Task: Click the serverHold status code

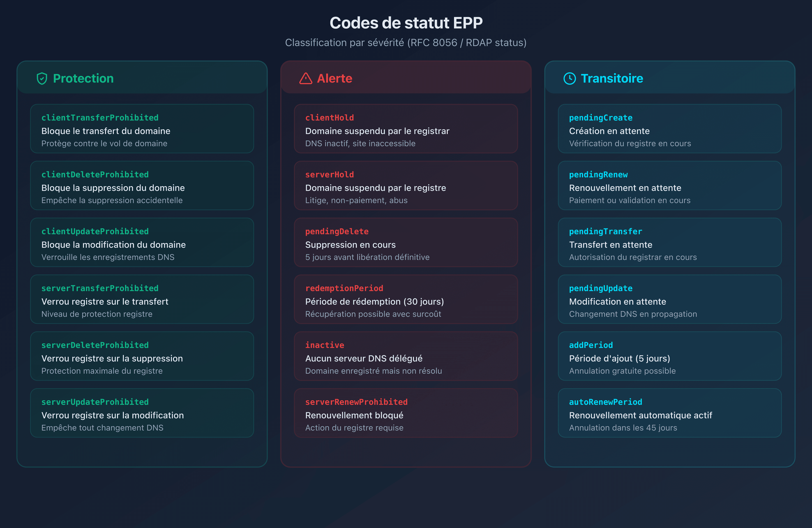Action: coord(330,175)
